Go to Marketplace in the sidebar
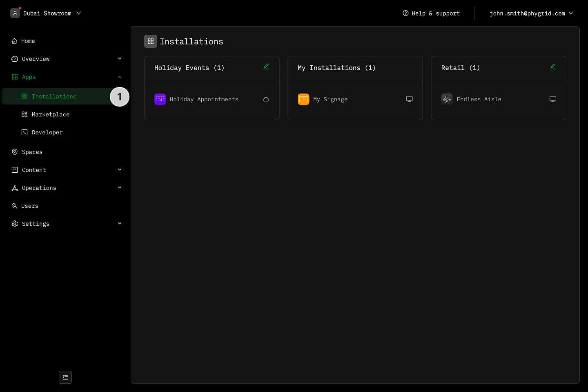This screenshot has width=588, height=392. point(50,114)
